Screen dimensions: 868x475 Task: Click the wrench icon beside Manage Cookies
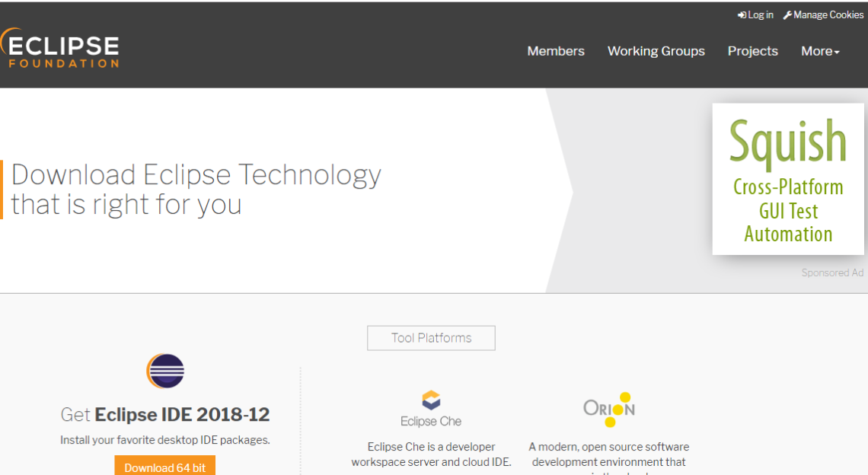[x=787, y=15]
